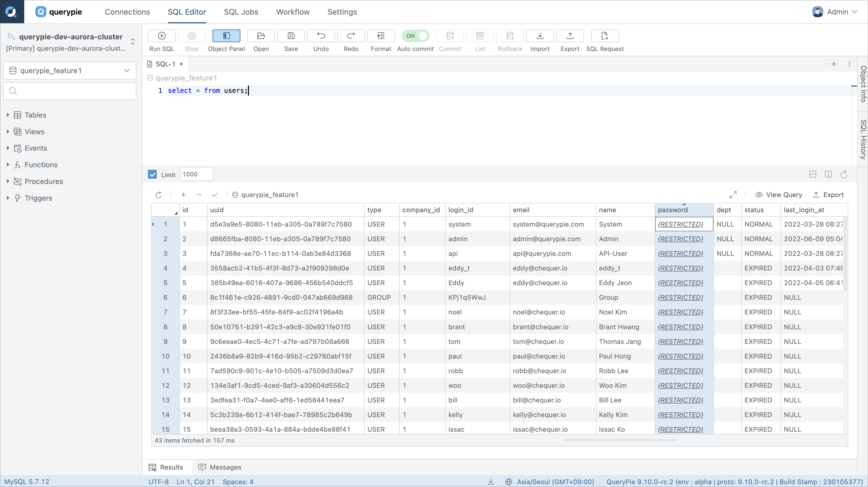This screenshot has height=487, width=868.
Task: Apply grid changes with the checkmark icon
Action: click(x=215, y=195)
